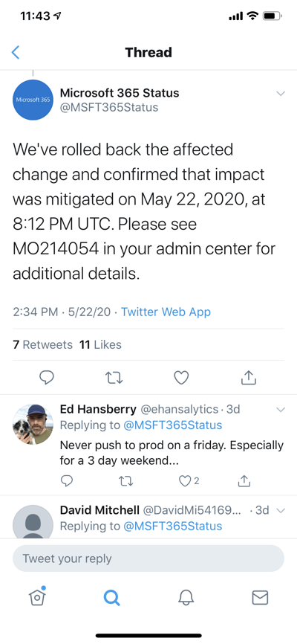Image resolution: width=297 pixels, height=644 pixels.
Task: Reply to the Microsoft 365 Status tweet
Action: [x=46, y=378]
